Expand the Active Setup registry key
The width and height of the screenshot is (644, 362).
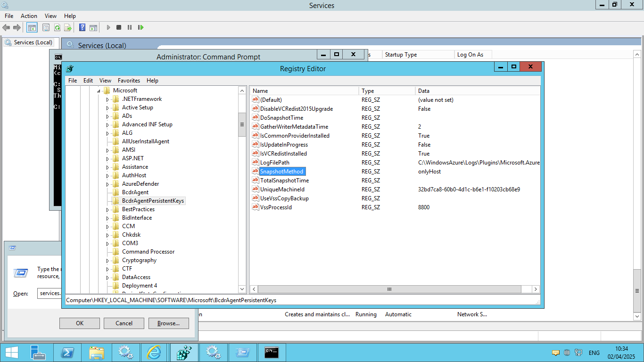pyautogui.click(x=108, y=107)
